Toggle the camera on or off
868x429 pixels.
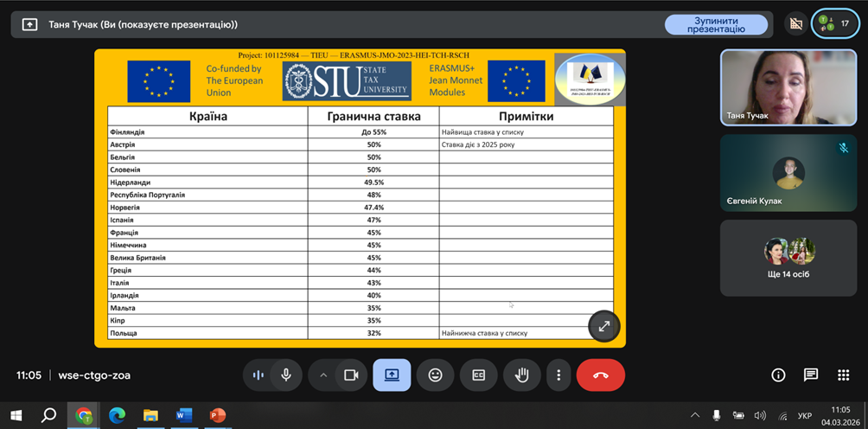coord(351,375)
